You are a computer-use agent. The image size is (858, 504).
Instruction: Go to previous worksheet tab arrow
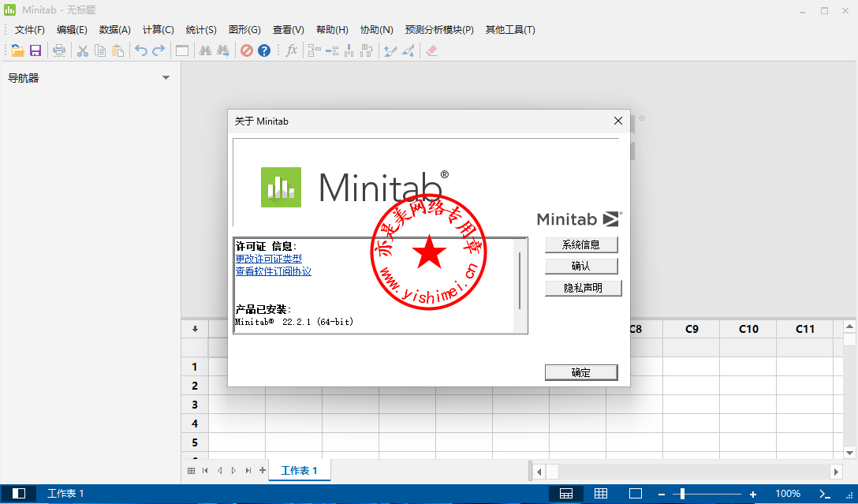[x=219, y=471]
